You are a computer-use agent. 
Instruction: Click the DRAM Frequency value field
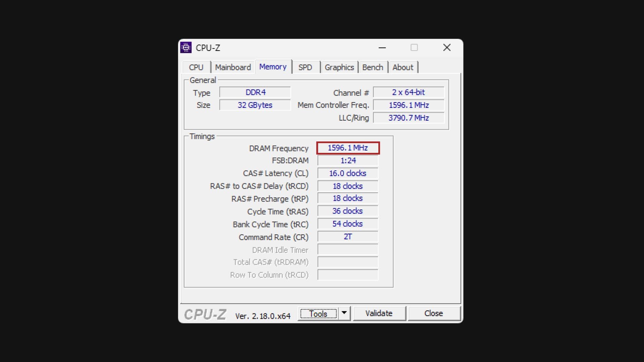pyautogui.click(x=348, y=148)
